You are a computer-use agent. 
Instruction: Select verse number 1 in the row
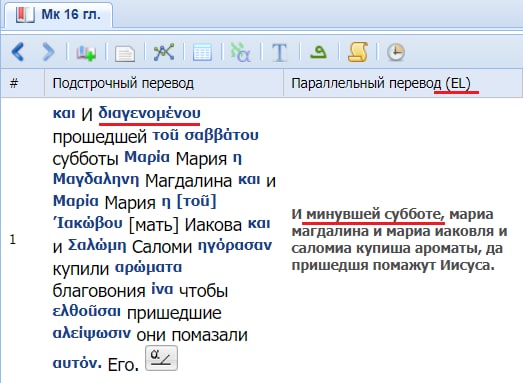[13, 240]
